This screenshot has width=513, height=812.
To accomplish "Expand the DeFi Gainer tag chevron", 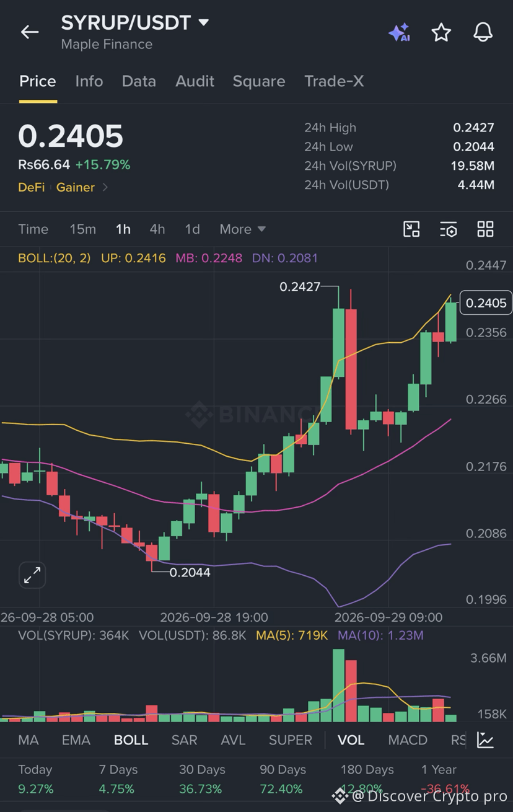I will pyautogui.click(x=105, y=187).
